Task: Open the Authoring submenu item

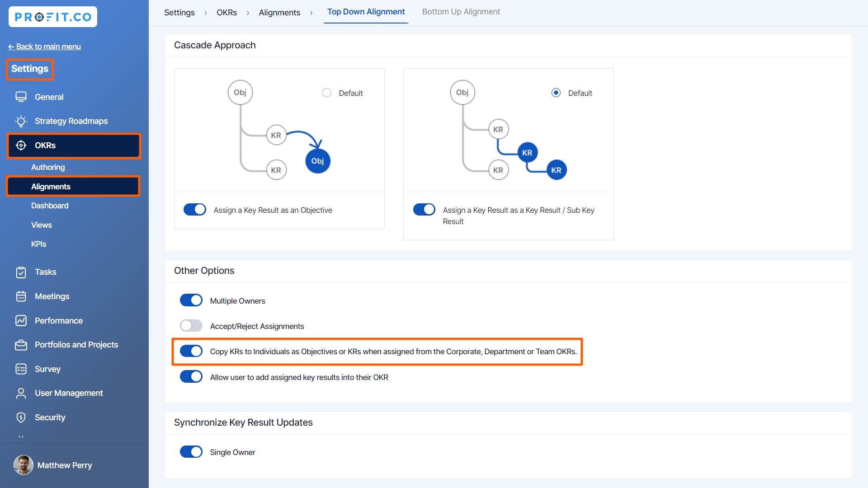Action: tap(48, 167)
